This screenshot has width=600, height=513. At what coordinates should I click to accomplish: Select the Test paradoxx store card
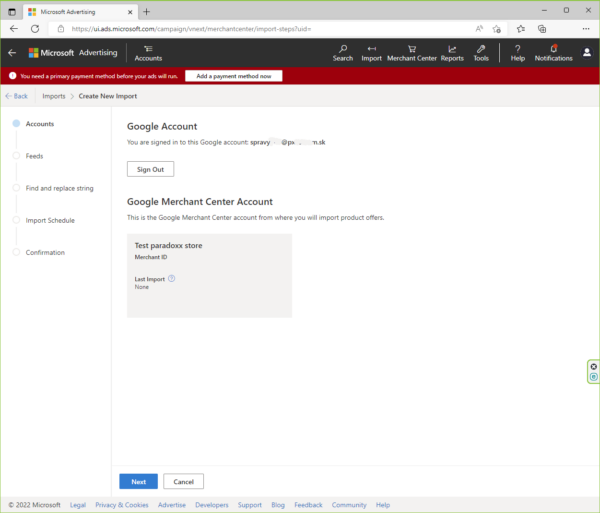[209, 275]
